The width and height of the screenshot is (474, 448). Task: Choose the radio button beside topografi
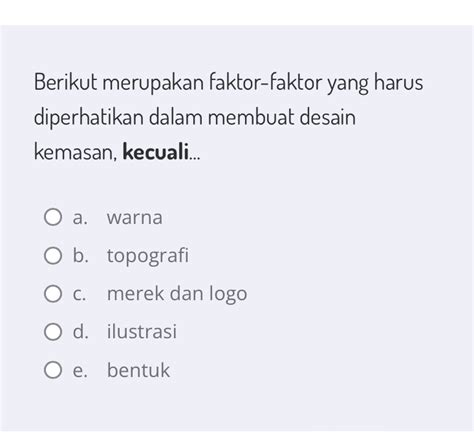coord(53,256)
